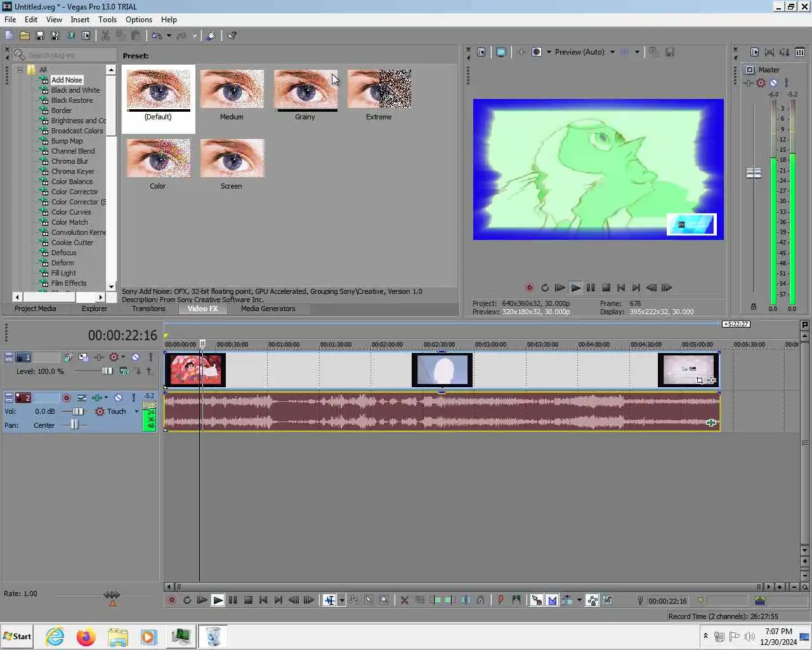Select Black and White effect in list
812x650 pixels.
click(75, 90)
